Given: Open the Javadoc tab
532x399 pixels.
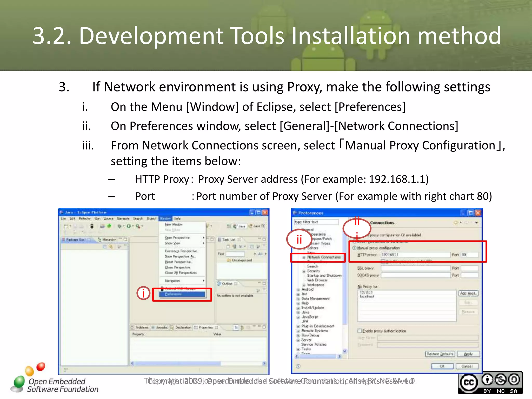Looking at the screenshot, I should tap(160, 327).
